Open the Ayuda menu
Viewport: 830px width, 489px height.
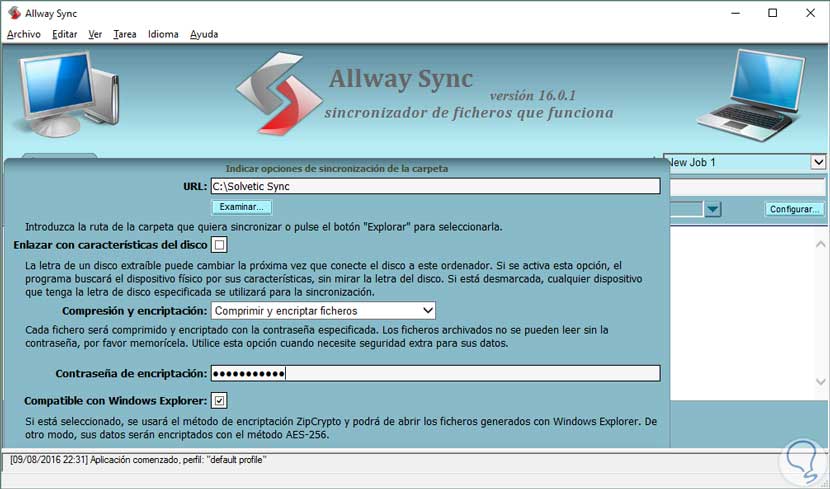[x=204, y=34]
